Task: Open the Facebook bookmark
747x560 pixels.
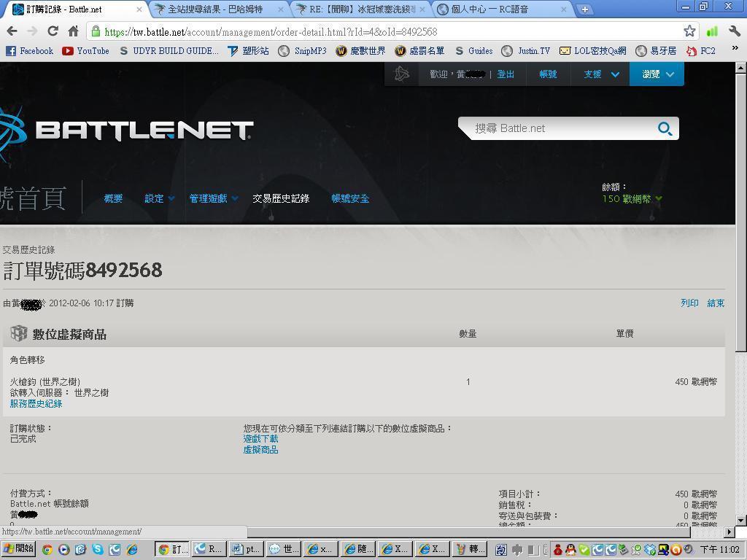Action: coord(29,50)
